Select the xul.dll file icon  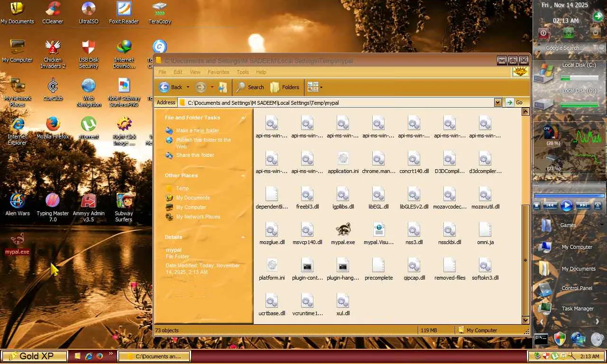(x=343, y=301)
